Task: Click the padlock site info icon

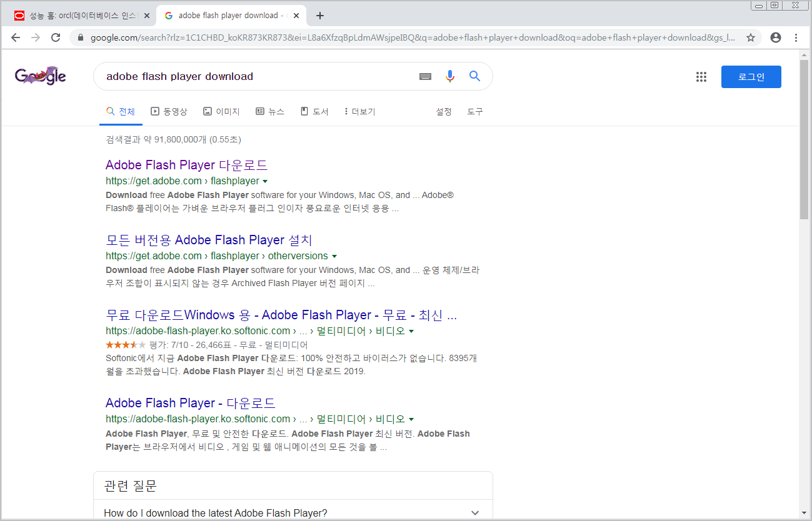Action: click(x=80, y=37)
